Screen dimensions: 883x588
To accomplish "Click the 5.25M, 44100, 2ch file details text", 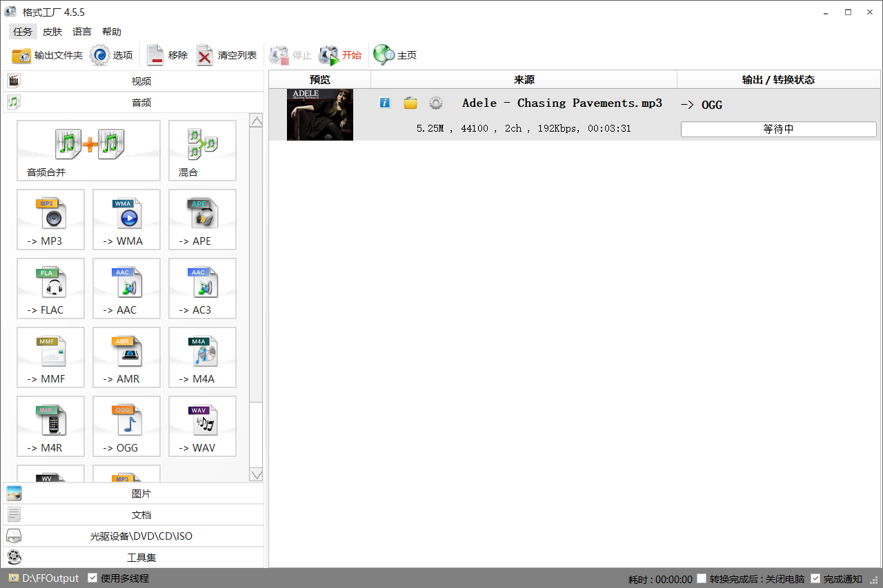I will coord(524,128).
